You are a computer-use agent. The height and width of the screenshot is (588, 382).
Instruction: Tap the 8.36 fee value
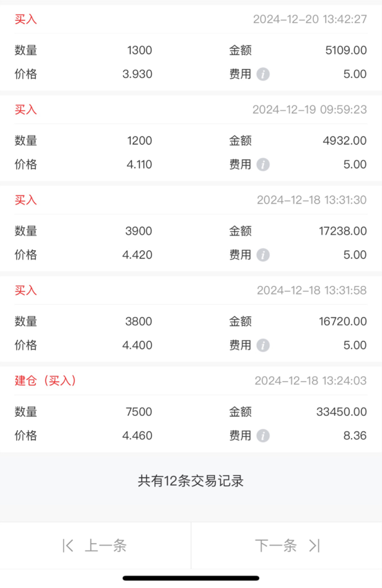355,436
